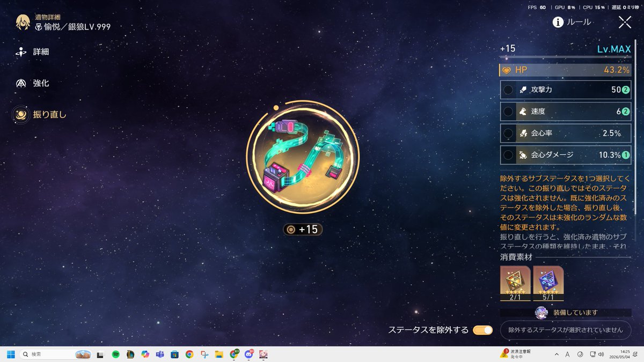Click the gold material thumbnail labeled 2/1
Viewport: 644px width, 362px height.
point(515,283)
